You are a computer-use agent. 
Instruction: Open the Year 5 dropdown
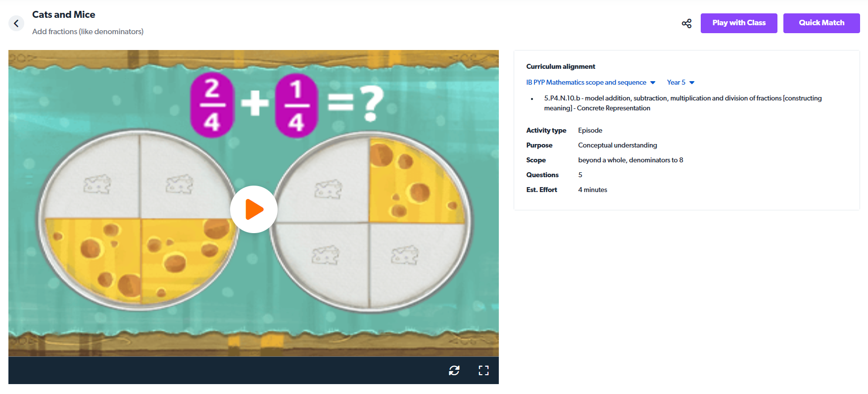pyautogui.click(x=681, y=83)
